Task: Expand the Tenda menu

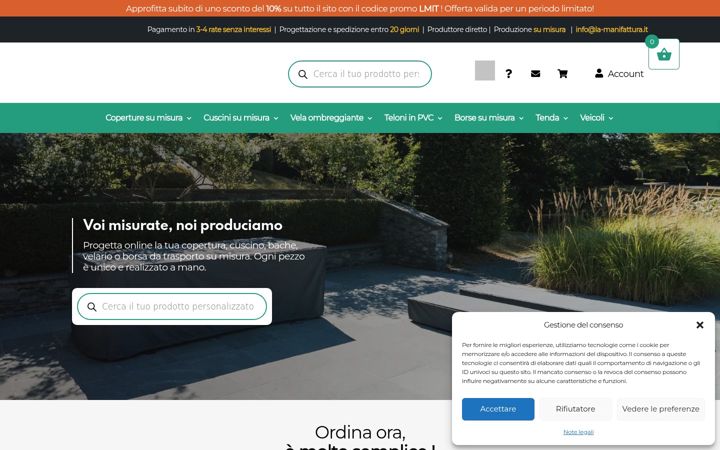Action: [x=552, y=118]
